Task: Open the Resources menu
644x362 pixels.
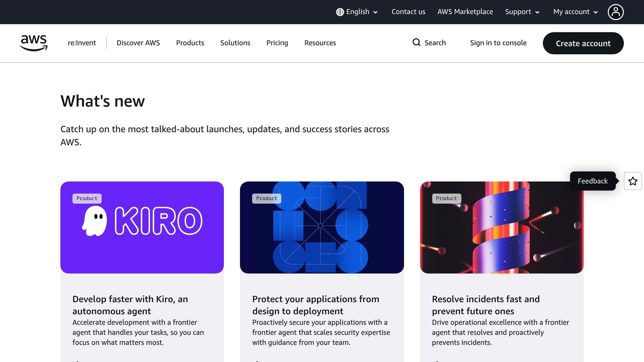Action: click(x=320, y=43)
